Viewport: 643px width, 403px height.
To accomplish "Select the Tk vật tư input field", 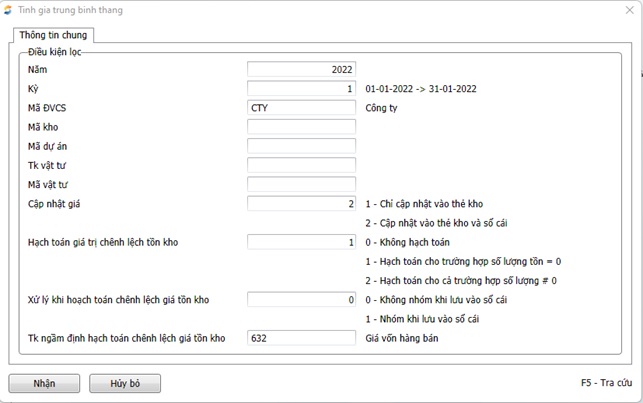I will click(301, 165).
